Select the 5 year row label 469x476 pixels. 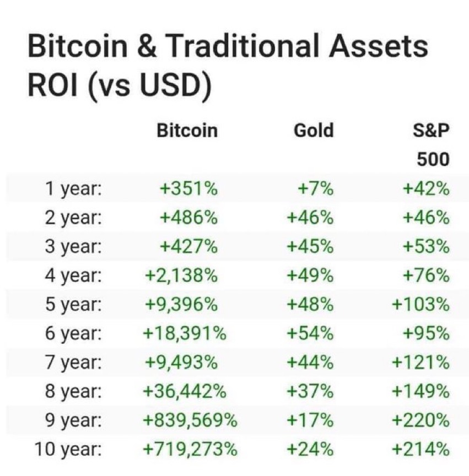[x=73, y=305]
